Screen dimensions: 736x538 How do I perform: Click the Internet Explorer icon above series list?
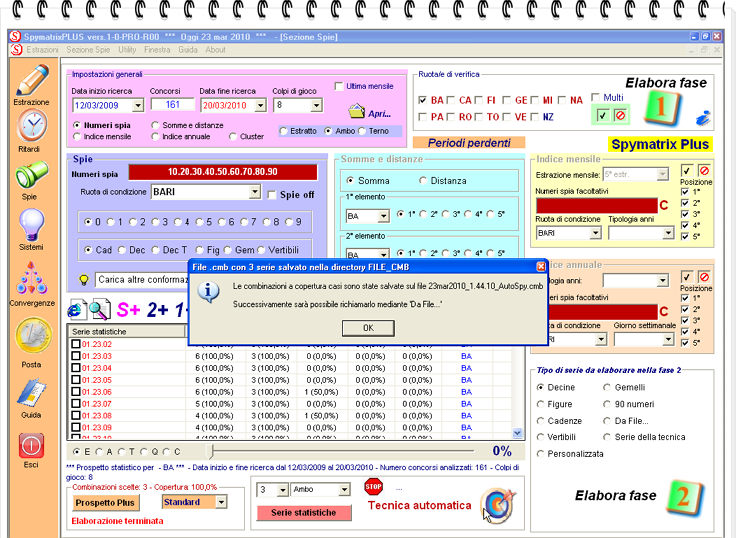77,310
